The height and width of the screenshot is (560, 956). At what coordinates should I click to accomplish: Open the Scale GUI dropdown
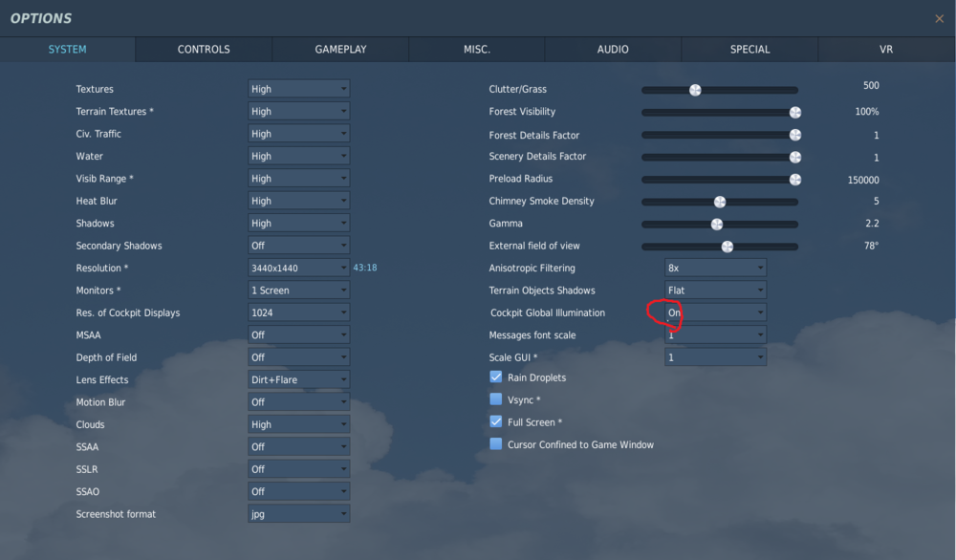[715, 356]
